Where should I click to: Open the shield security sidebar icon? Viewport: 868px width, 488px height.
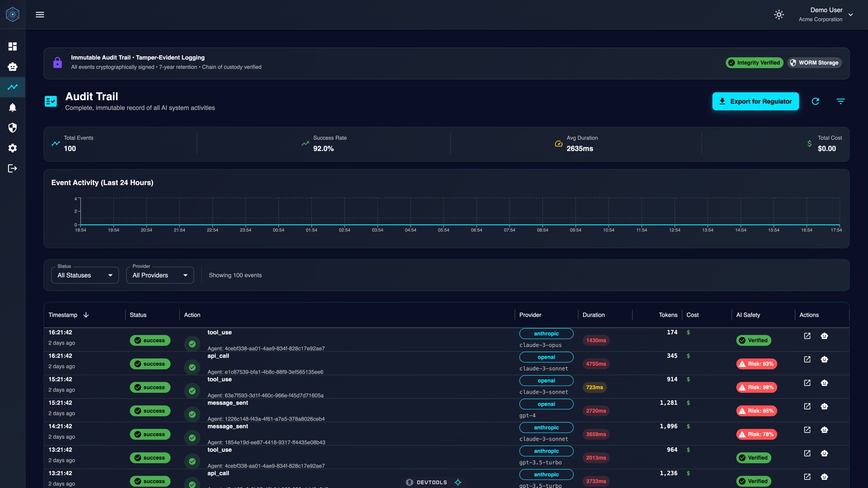13,128
